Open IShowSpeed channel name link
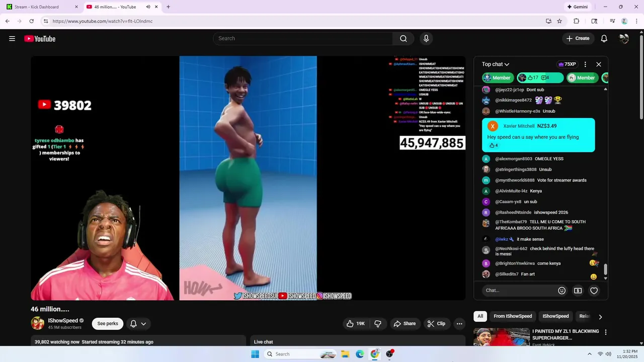The width and height of the screenshot is (644, 362). click(63, 321)
